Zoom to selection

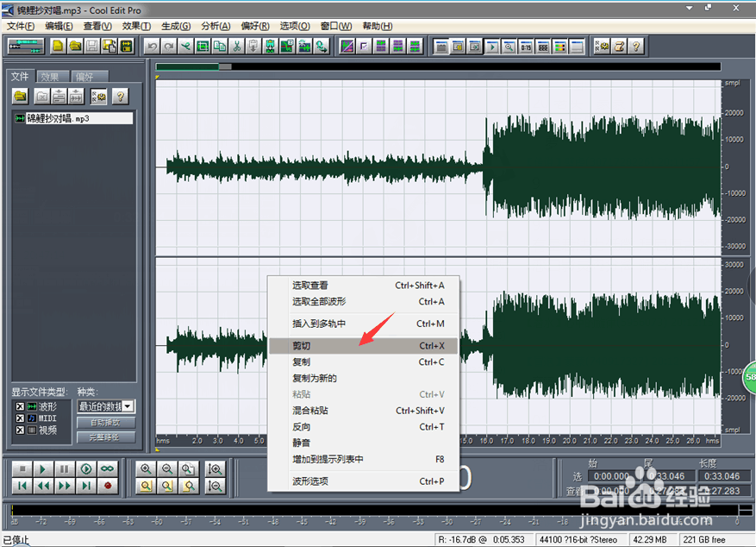click(x=146, y=486)
